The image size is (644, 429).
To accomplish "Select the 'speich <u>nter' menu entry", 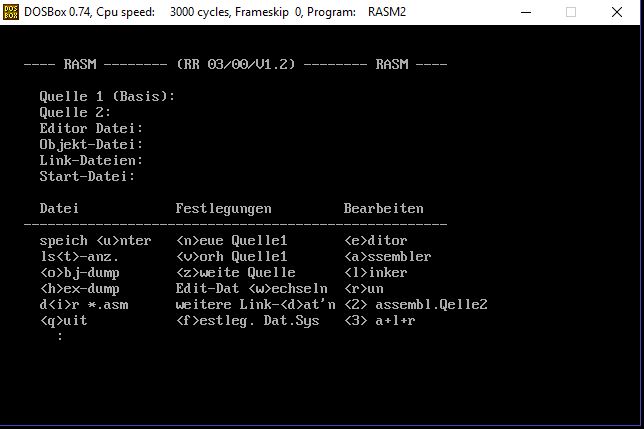I will tap(95, 241).
